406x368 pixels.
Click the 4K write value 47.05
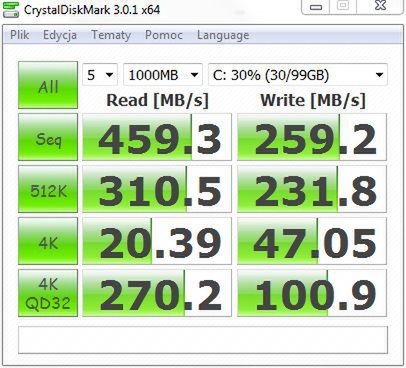coord(312,241)
